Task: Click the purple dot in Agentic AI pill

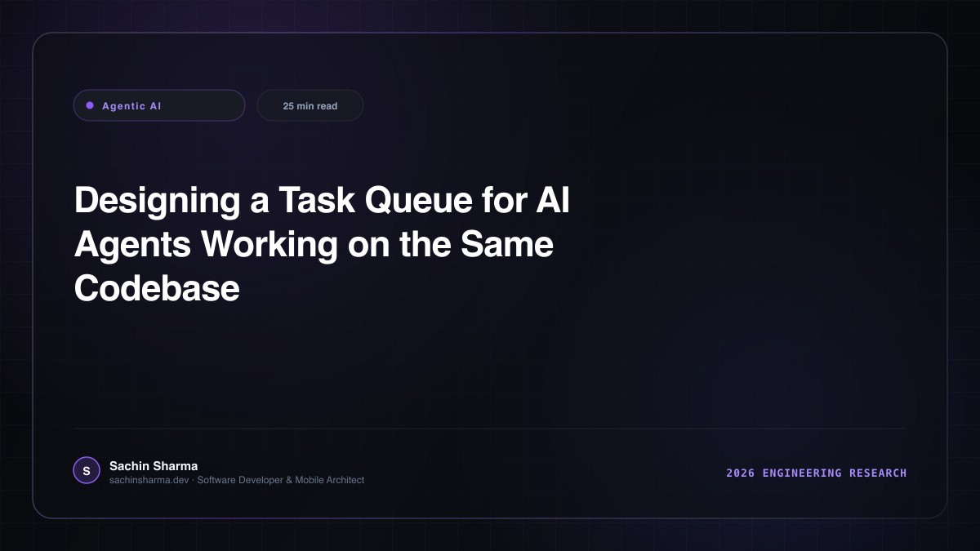Action: point(90,105)
